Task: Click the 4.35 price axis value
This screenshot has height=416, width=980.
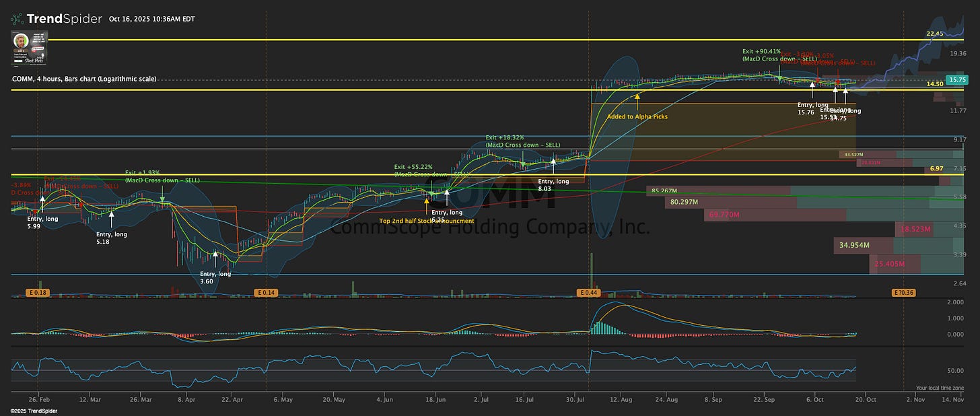Action: click(x=960, y=226)
